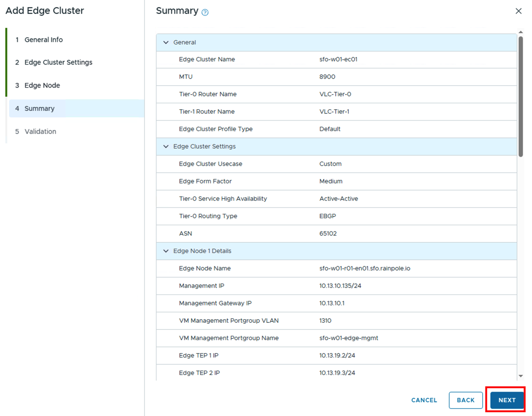532x416 pixels.
Task: Open the Summary help tooltip icon
Action: pos(205,11)
